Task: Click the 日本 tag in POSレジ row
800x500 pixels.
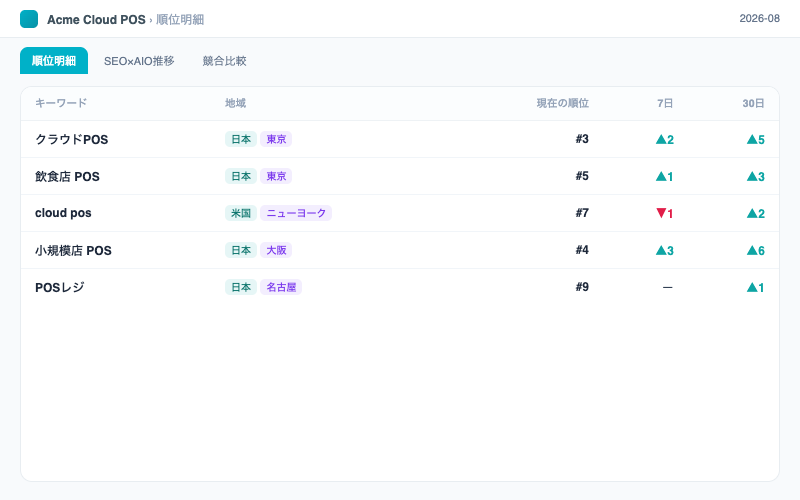Action: click(x=241, y=287)
